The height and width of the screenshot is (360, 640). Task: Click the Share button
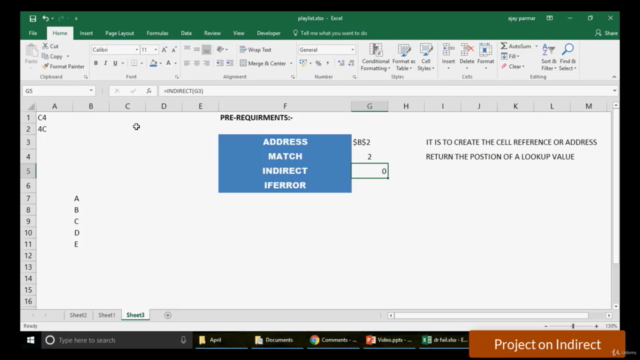tap(606, 33)
